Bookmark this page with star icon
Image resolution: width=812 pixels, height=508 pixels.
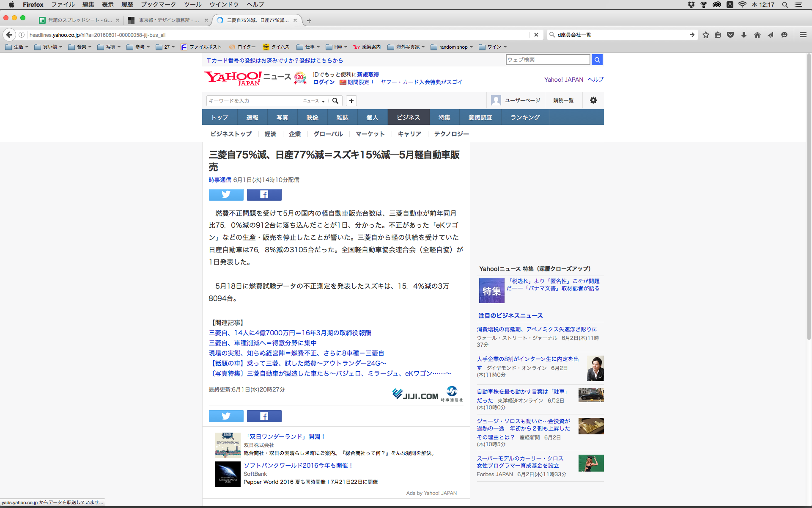pos(705,35)
